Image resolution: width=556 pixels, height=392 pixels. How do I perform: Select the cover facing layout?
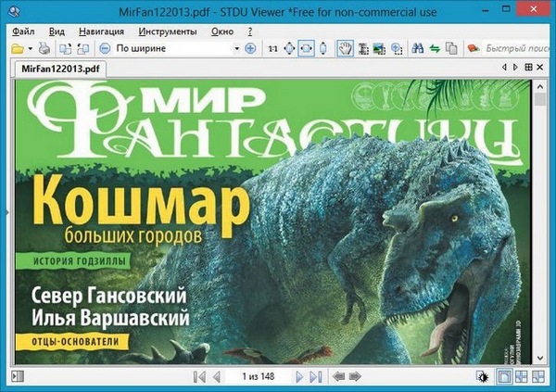pyautogui.click(x=538, y=377)
